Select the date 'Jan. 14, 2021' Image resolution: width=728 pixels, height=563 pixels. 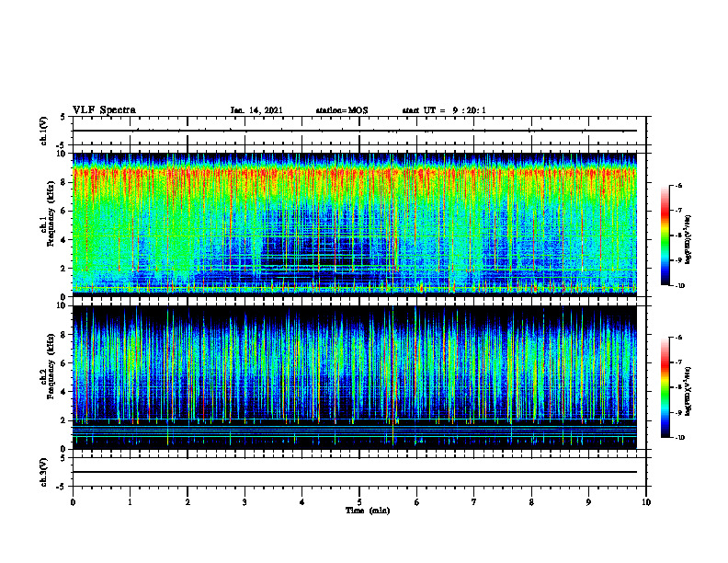point(256,110)
